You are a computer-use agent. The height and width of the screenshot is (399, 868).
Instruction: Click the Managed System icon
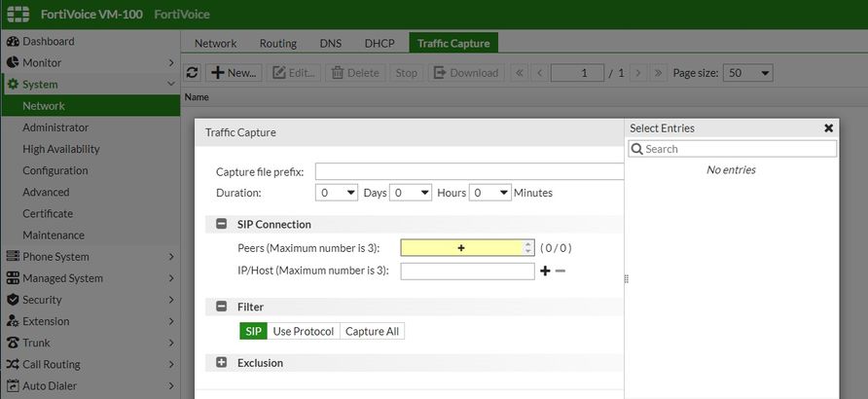(x=13, y=278)
